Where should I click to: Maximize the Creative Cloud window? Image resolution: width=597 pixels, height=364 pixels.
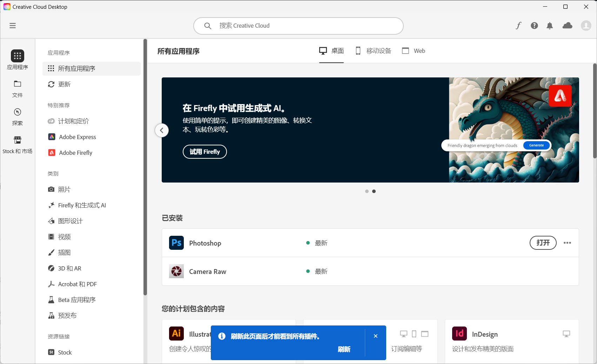[565, 7]
